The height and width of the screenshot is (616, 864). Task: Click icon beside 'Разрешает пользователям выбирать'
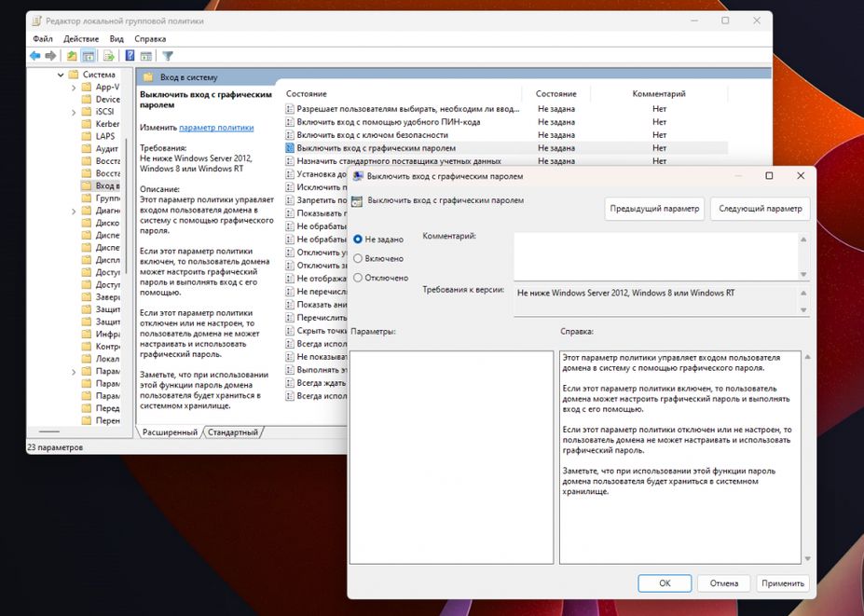(x=290, y=109)
